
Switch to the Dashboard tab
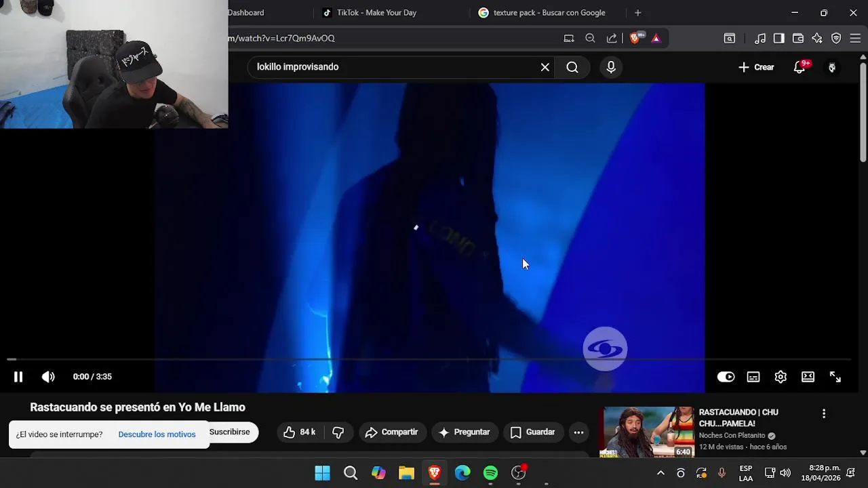coord(245,13)
